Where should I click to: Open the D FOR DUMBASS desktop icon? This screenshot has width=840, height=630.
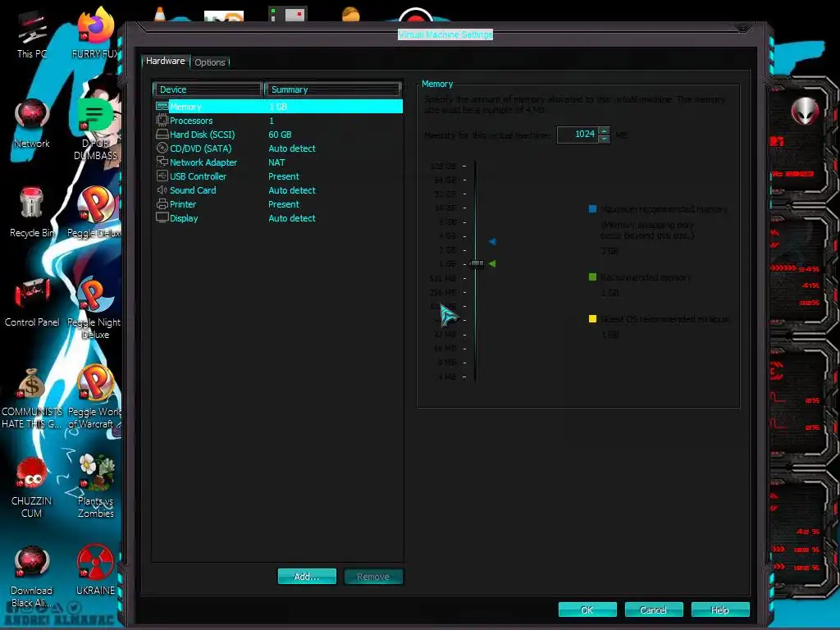(95, 116)
